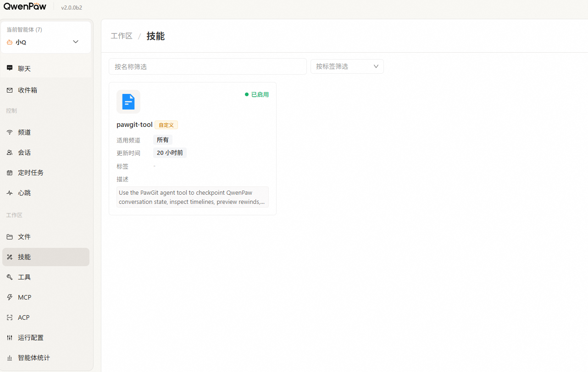Click the QwenPaw logo
Screen dimensions: 588x372
25,6
